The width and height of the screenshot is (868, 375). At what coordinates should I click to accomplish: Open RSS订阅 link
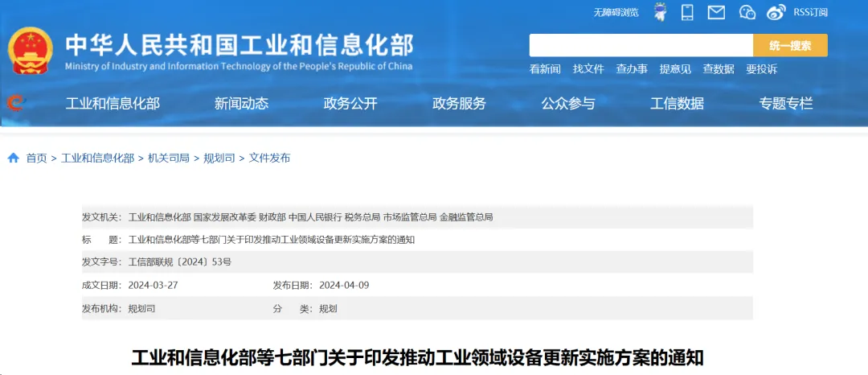coord(810,12)
